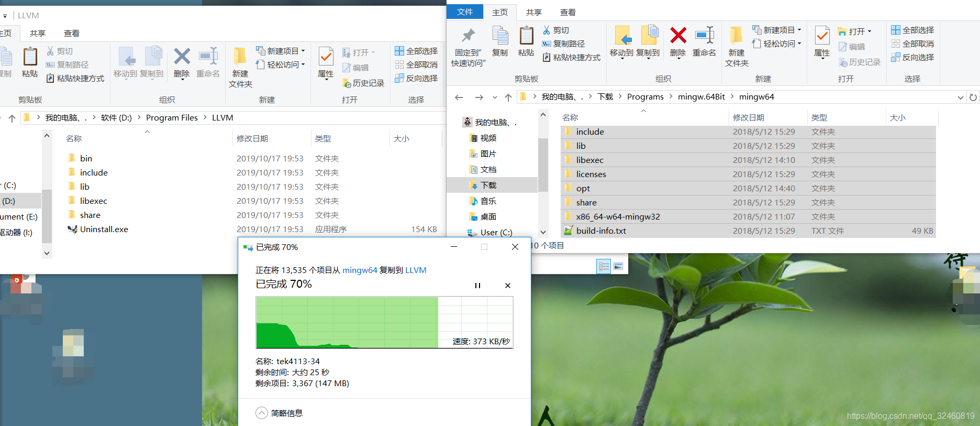
Task: Click Paste Shortcut (粘贴快捷方式) in mingw64 window
Action: click(572, 58)
